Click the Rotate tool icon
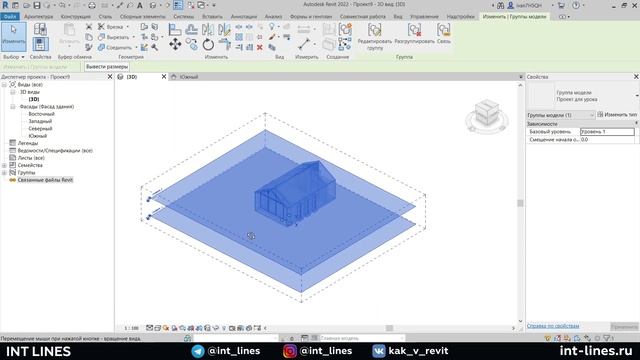The image size is (640, 360). coord(208,44)
